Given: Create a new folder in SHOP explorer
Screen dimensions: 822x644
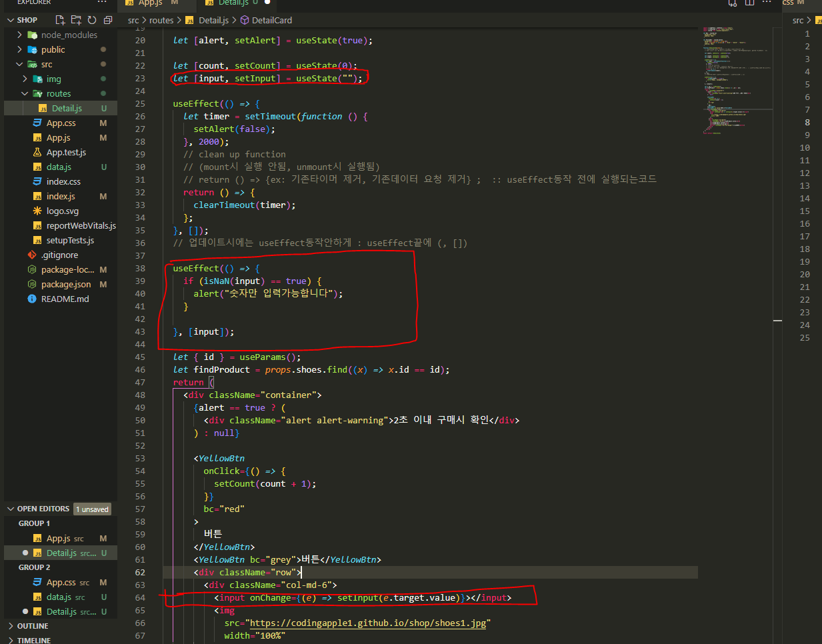Looking at the screenshot, I should (76, 20).
